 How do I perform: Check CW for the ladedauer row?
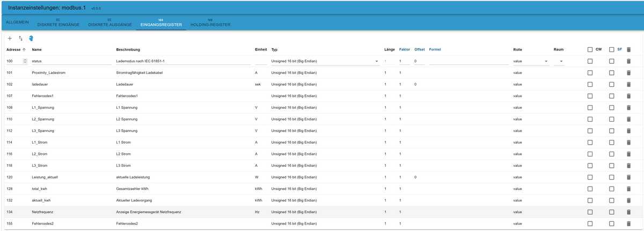pos(590,84)
